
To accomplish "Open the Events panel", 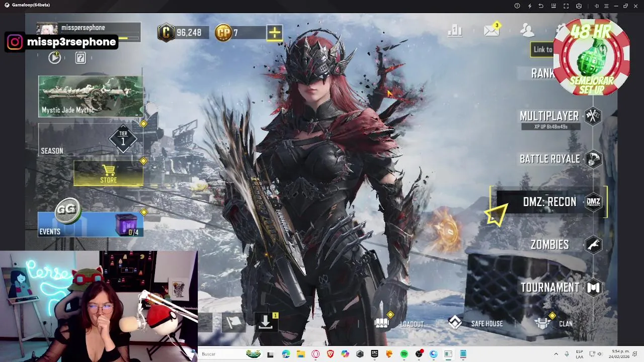I will [91, 225].
